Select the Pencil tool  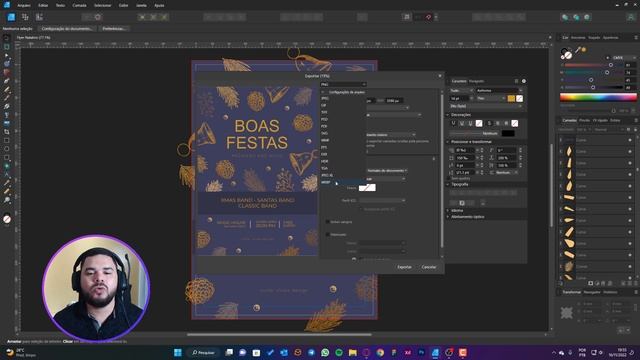tap(7, 89)
